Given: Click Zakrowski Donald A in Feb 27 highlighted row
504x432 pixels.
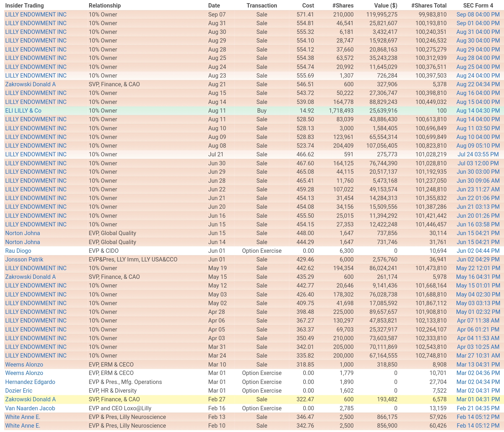Looking at the screenshot, I should coord(30,399).
